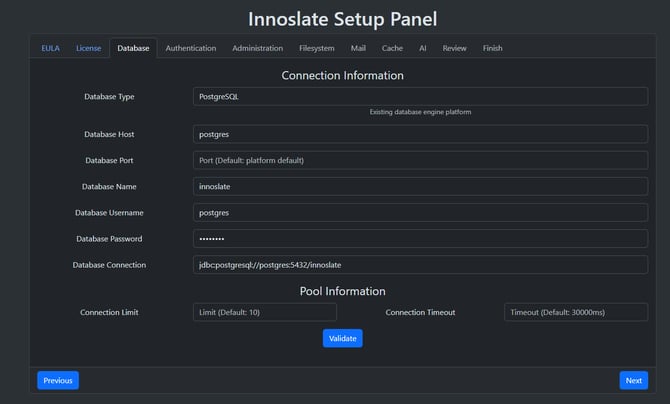Viewport: 670px width, 404px height.
Task: Switch to the Mail tab
Action: 358,48
